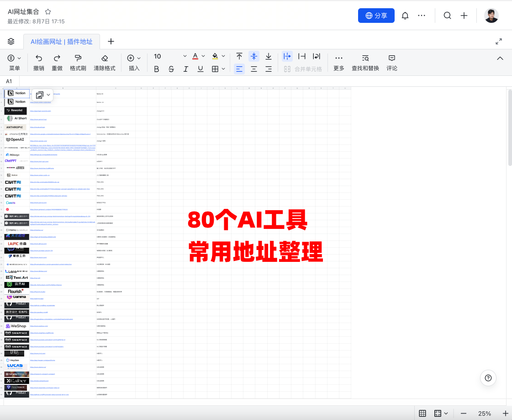
Task: Star the AI网址集合 document
Action: (48, 12)
